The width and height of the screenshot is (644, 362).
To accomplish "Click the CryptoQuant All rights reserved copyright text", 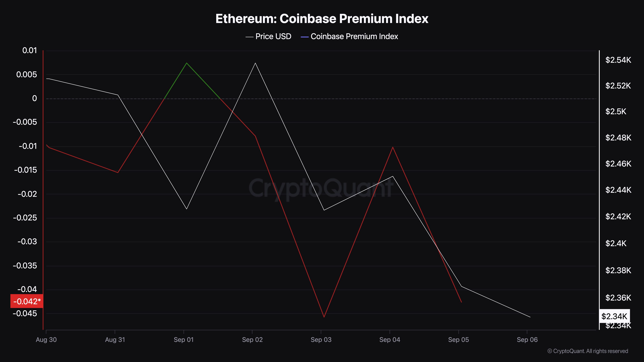I will click(587, 351).
